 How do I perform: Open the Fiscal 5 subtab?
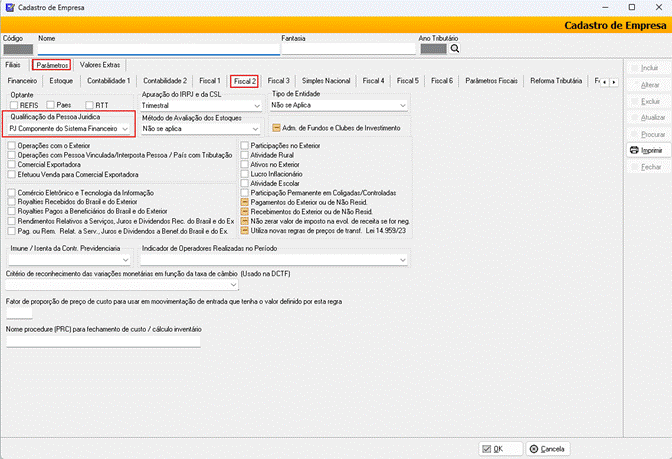point(408,81)
